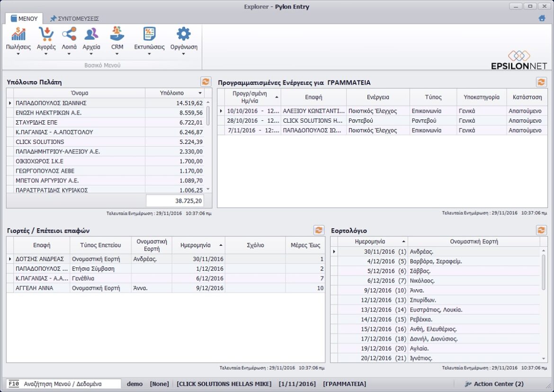This screenshot has height=392, width=554.
Task: Open the Πωλήσεις sales menu icon
Action: pyautogui.click(x=18, y=34)
